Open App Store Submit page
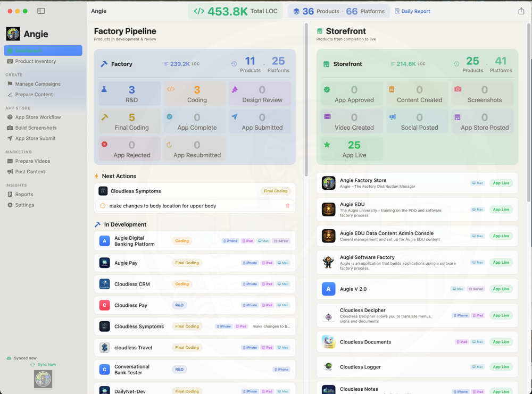The height and width of the screenshot is (394, 532). (43, 138)
